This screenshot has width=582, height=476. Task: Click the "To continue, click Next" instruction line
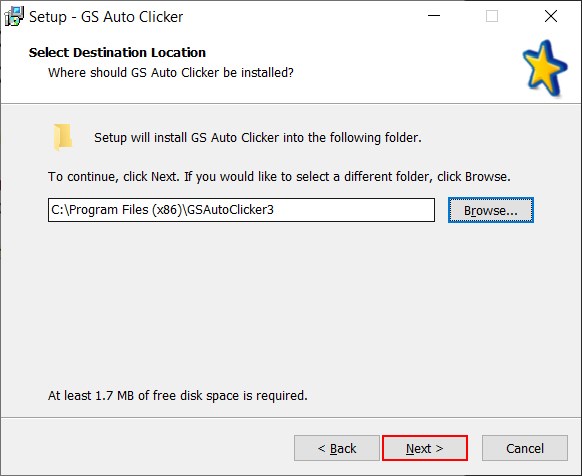(x=279, y=176)
